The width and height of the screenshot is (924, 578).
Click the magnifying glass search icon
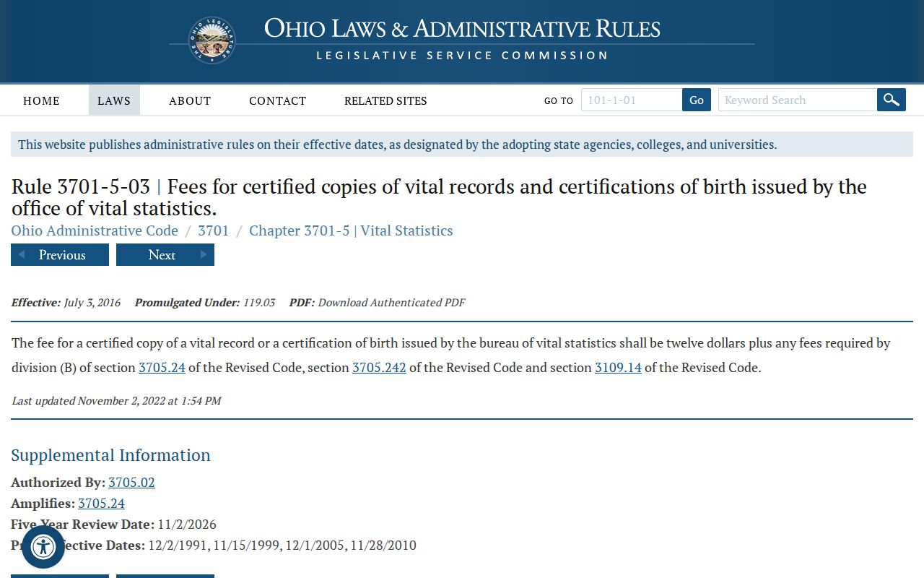tap(892, 100)
